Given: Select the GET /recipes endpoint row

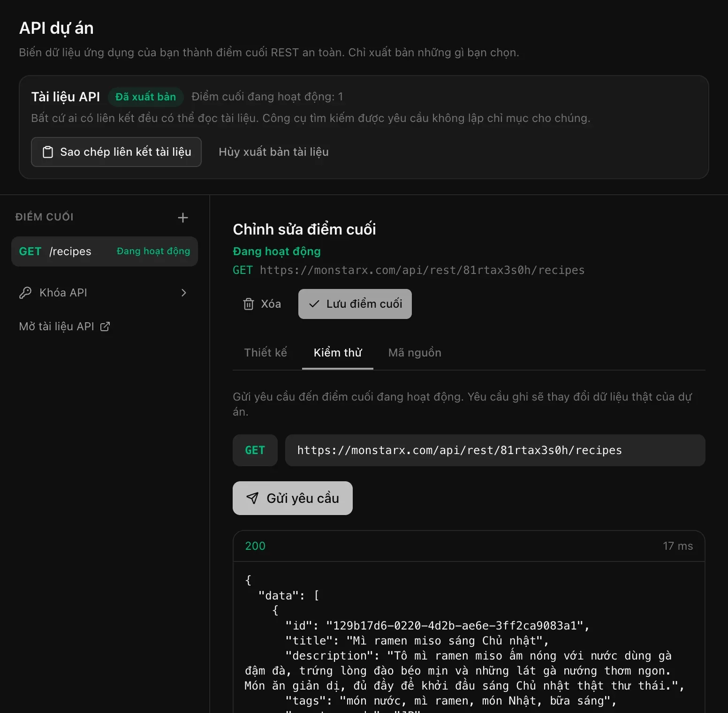Looking at the screenshot, I should click(105, 251).
